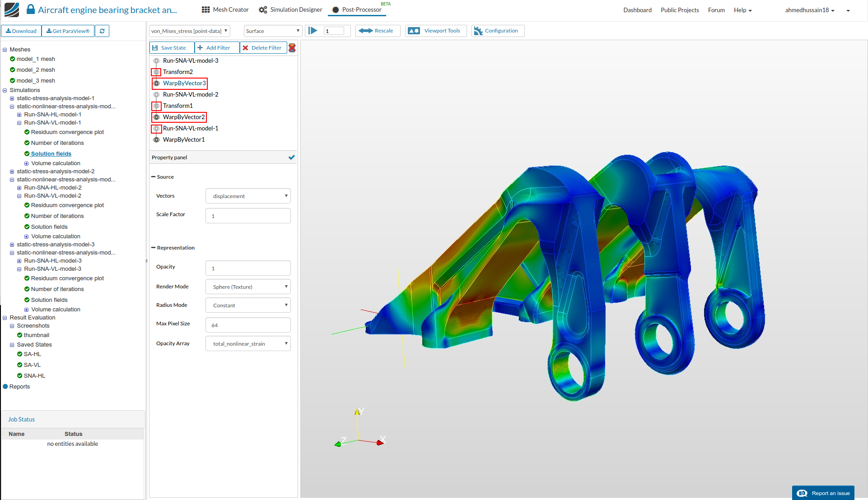Click the Scale Factor input field
This screenshot has width=868, height=500.
[248, 216]
